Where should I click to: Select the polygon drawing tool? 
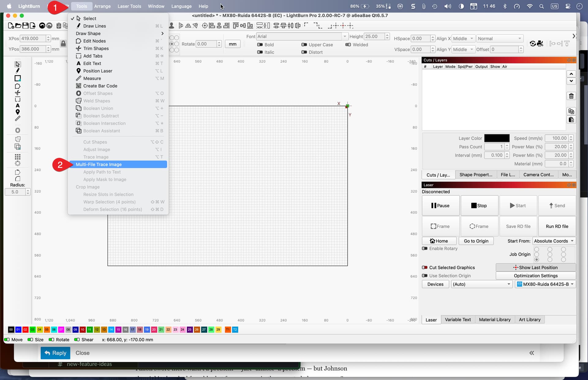click(17, 86)
